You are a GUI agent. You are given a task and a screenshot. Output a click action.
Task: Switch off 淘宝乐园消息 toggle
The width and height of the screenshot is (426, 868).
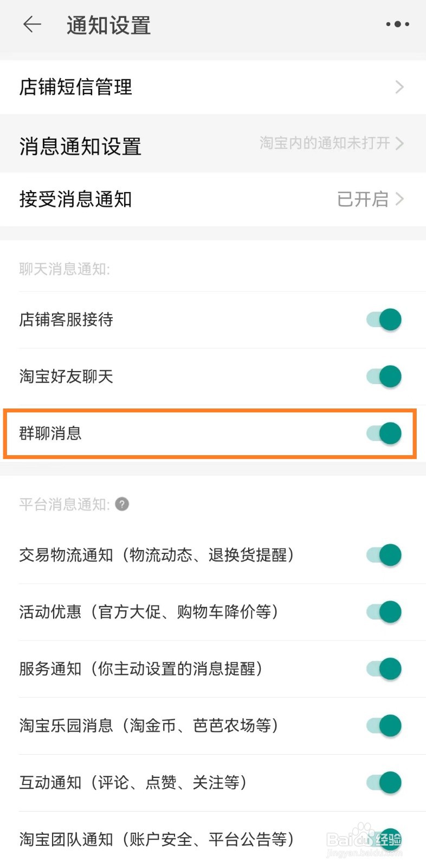click(x=384, y=725)
